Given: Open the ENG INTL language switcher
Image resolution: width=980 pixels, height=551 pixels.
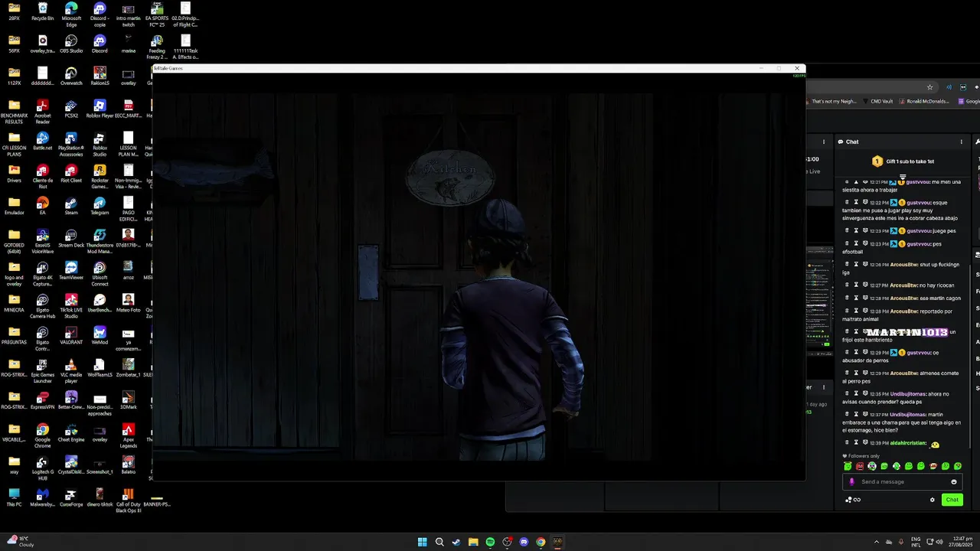Looking at the screenshot, I should coord(916,542).
